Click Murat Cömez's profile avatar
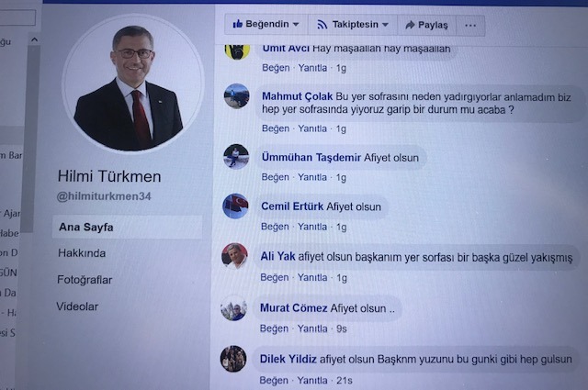The image size is (588, 390). [x=234, y=308]
